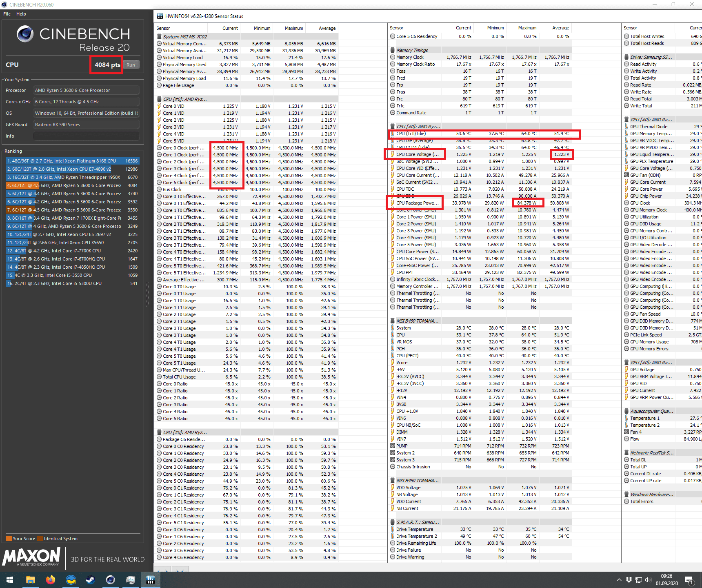Viewport: 702px width, 588px height.
Task: Select the Total CPU Usage sensor row
Action: click(x=247, y=377)
